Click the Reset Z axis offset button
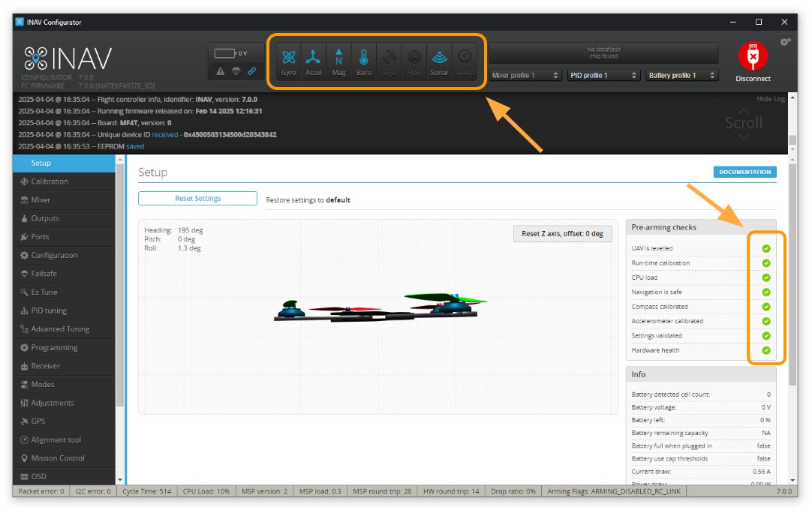 coord(562,234)
